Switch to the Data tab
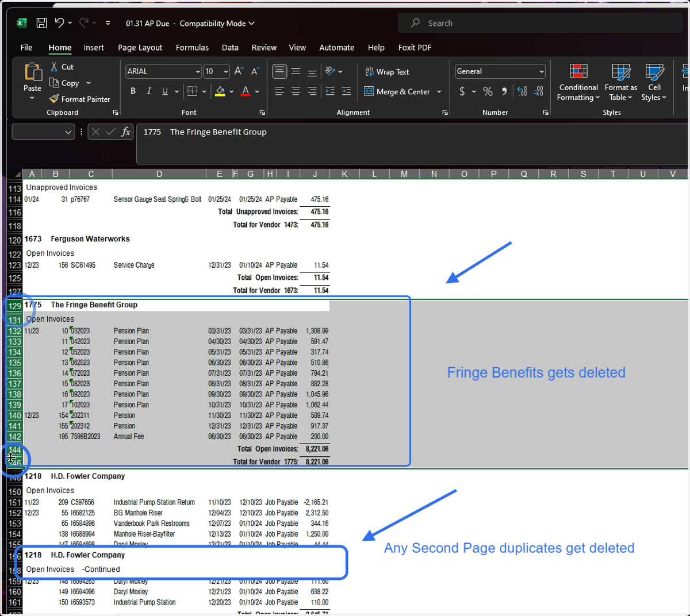This screenshot has height=616, width=690. coord(230,48)
